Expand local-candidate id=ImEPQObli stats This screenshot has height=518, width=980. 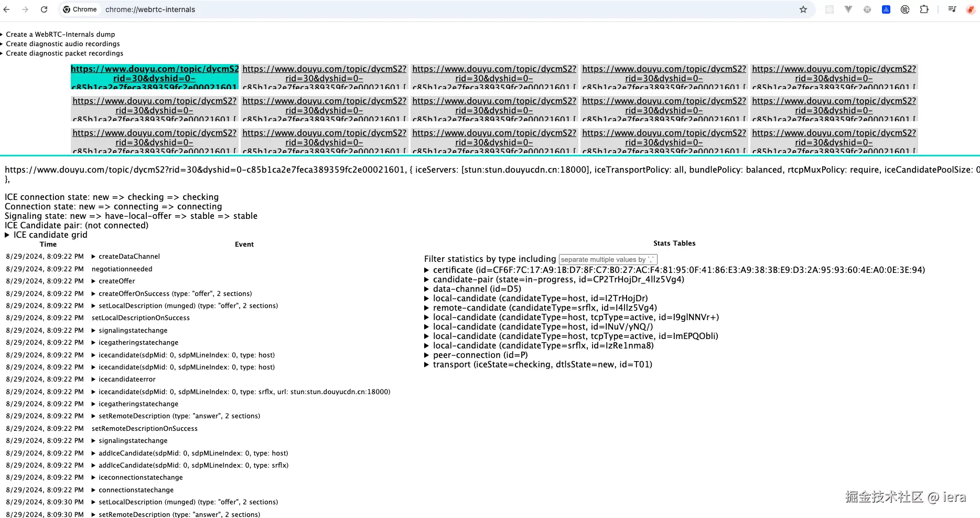click(x=571, y=336)
